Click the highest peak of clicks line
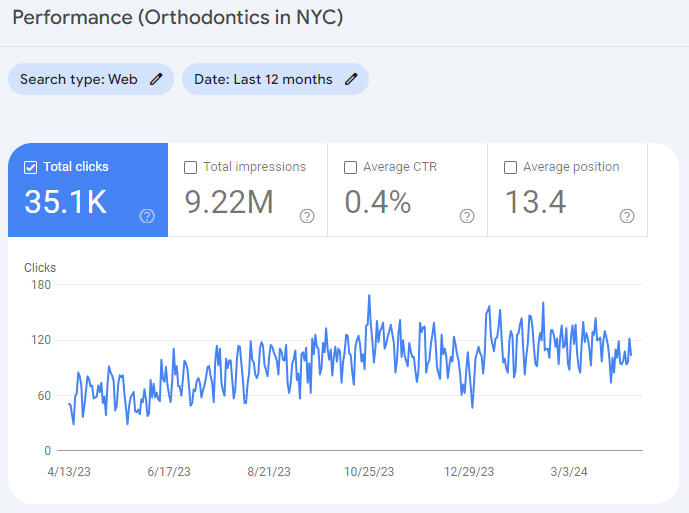 (369, 296)
